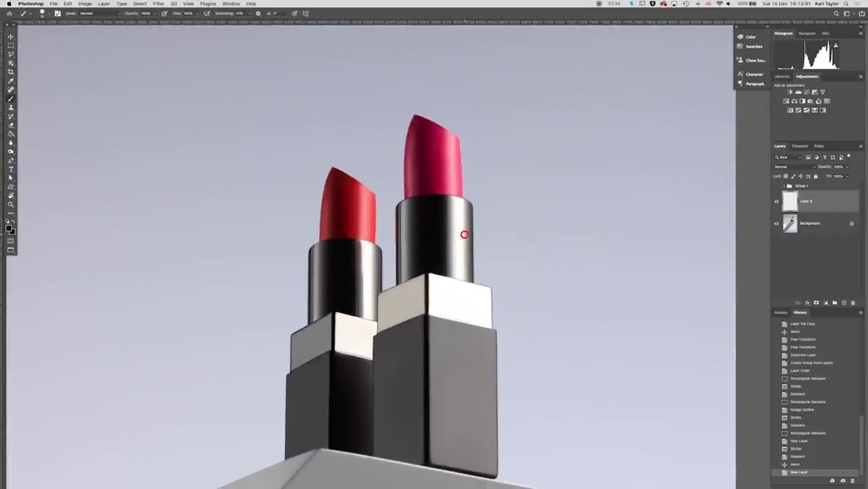Select the Hand tool
The height and width of the screenshot is (489, 868).
pyautogui.click(x=10, y=195)
